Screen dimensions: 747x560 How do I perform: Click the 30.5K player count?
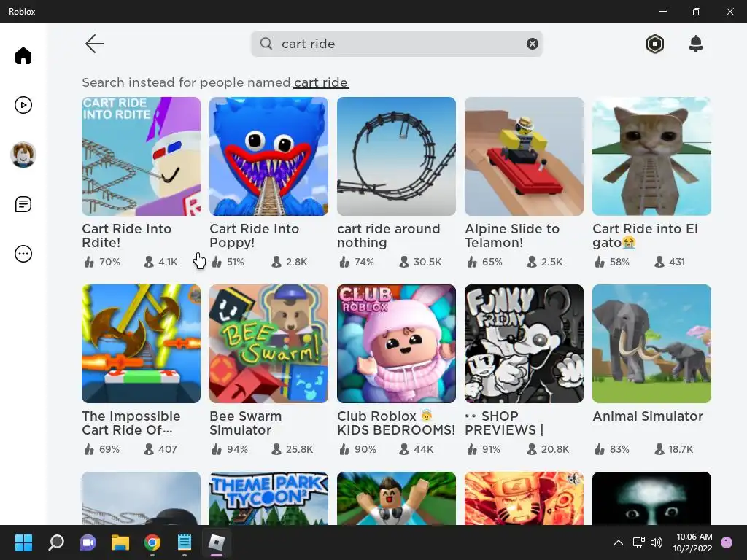tap(427, 262)
